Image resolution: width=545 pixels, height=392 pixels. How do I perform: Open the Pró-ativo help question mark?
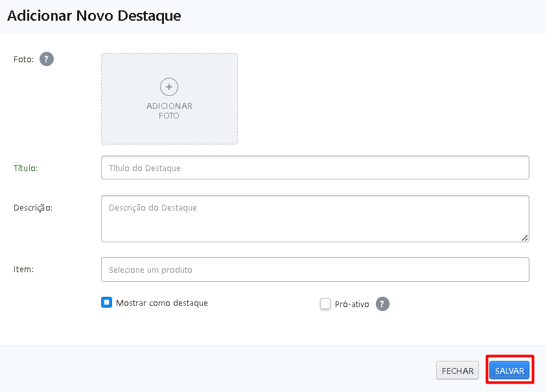point(383,304)
